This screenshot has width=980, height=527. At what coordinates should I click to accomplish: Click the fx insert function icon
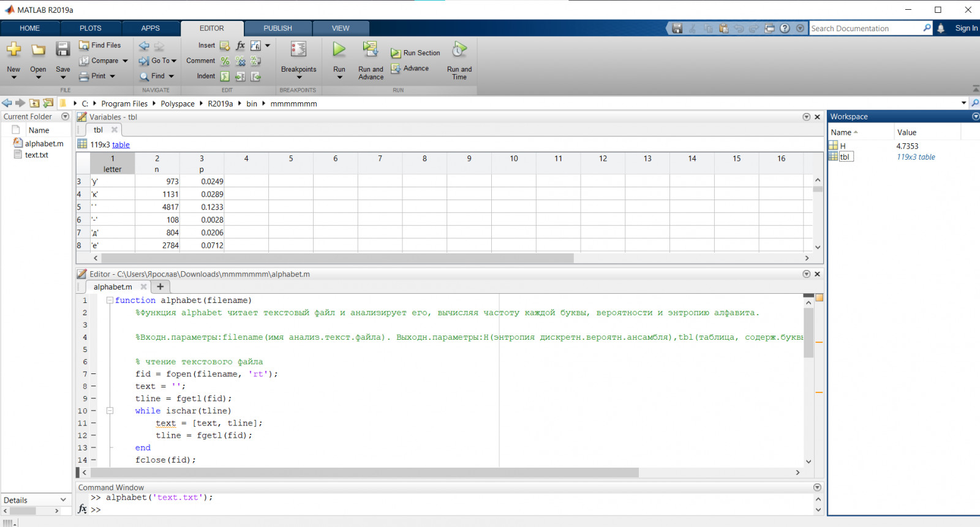(240, 46)
